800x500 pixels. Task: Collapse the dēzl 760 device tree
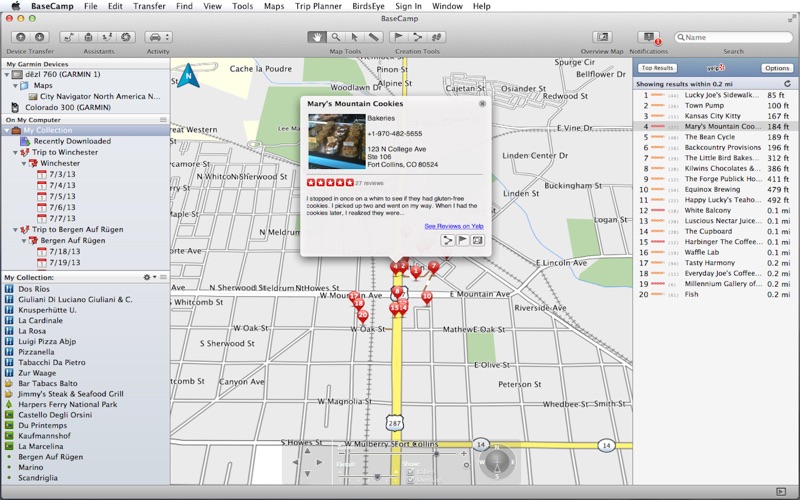7,75
